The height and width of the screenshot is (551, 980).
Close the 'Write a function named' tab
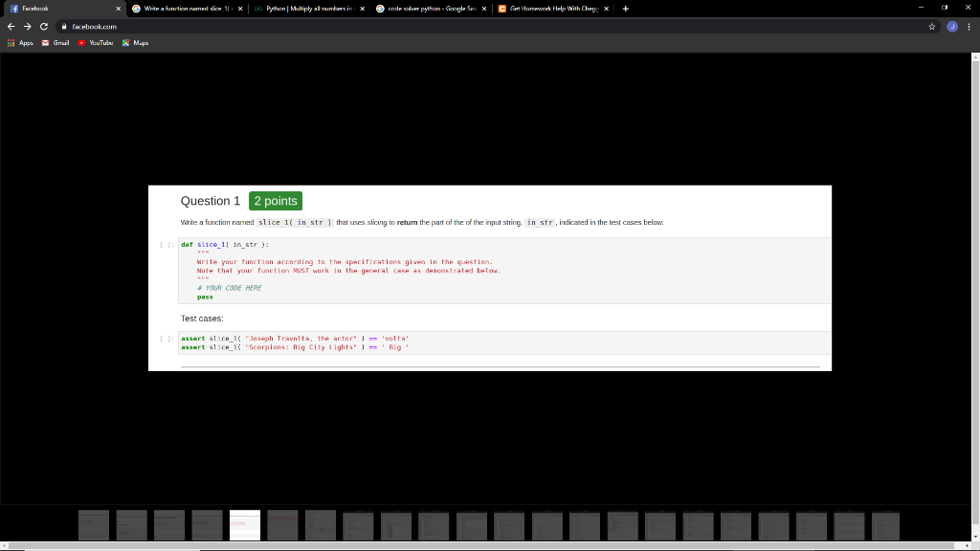pyautogui.click(x=240, y=9)
